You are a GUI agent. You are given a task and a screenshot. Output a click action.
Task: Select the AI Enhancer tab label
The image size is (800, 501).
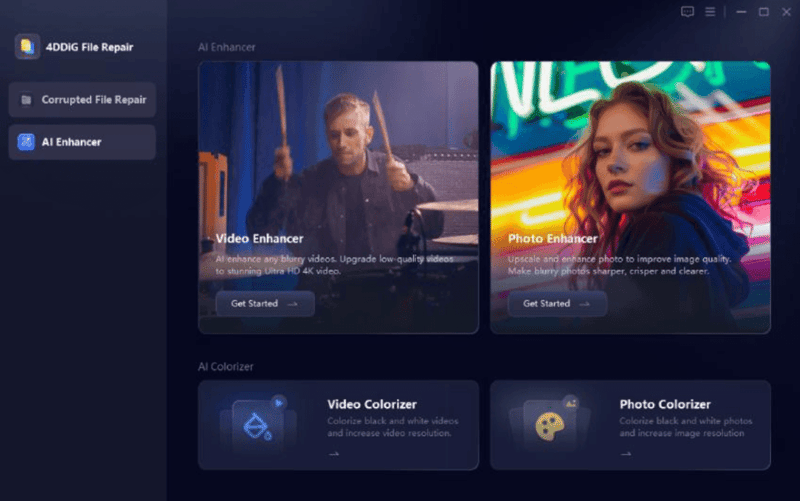tap(71, 142)
